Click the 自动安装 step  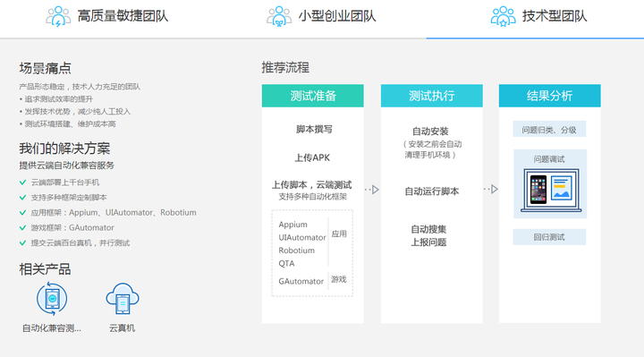tap(430, 132)
